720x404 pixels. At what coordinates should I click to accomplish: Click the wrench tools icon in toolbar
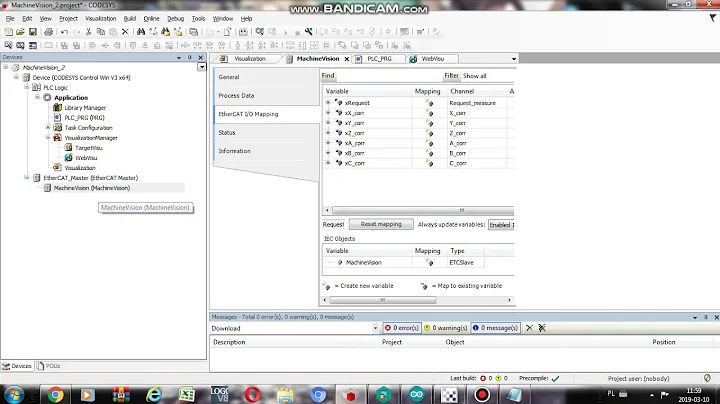[309, 32]
